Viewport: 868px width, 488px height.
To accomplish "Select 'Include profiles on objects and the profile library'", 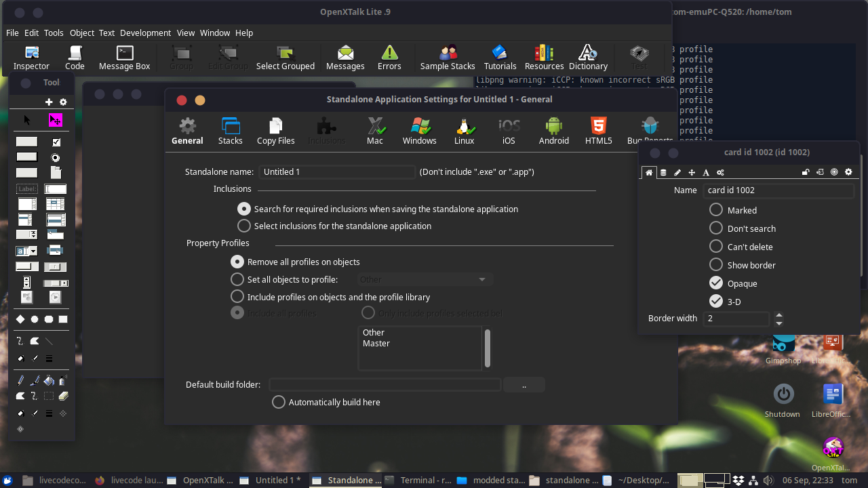I will [x=237, y=297].
